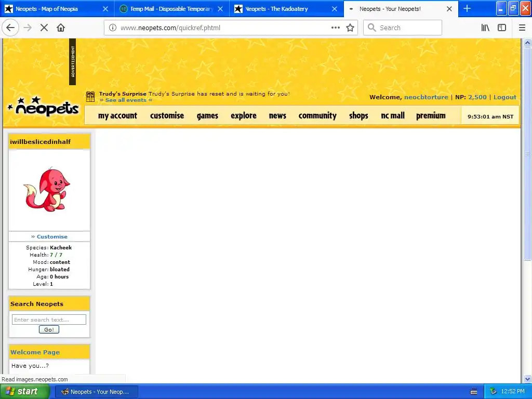
Task: Open neocbtorture user profile link
Action: click(426, 97)
